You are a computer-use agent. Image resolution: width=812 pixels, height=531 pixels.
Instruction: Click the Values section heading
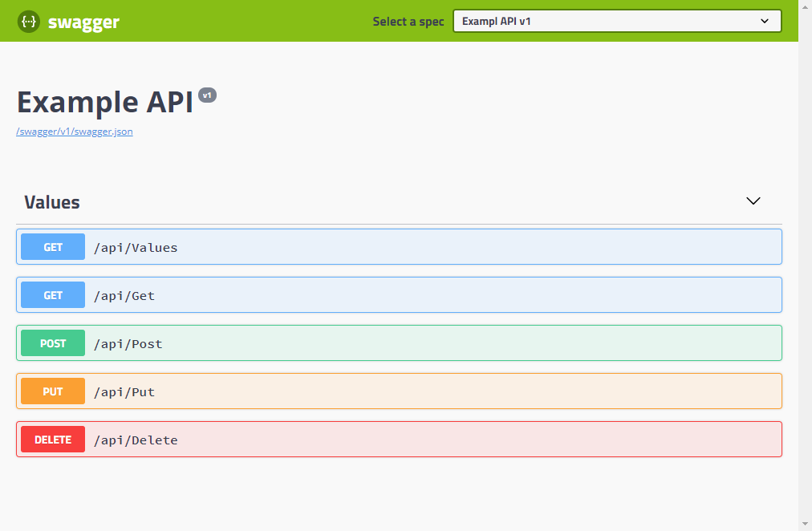[x=51, y=201]
